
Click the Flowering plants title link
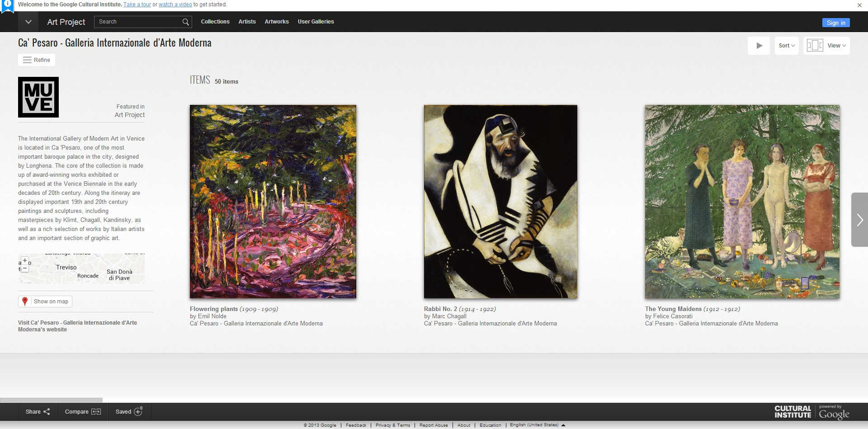tap(214, 309)
